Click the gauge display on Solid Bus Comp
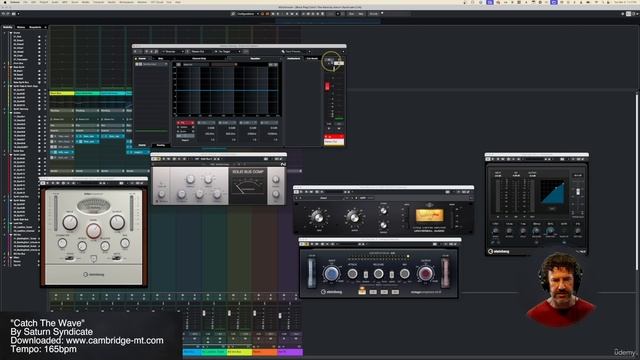This screenshot has width=640, height=360. pyautogui.click(x=248, y=189)
